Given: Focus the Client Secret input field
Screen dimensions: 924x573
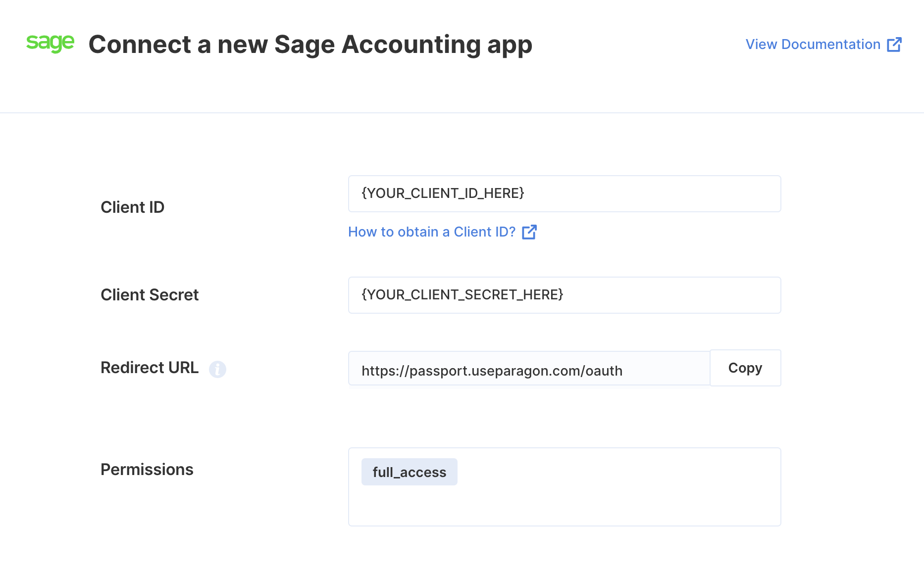Looking at the screenshot, I should coord(565,295).
